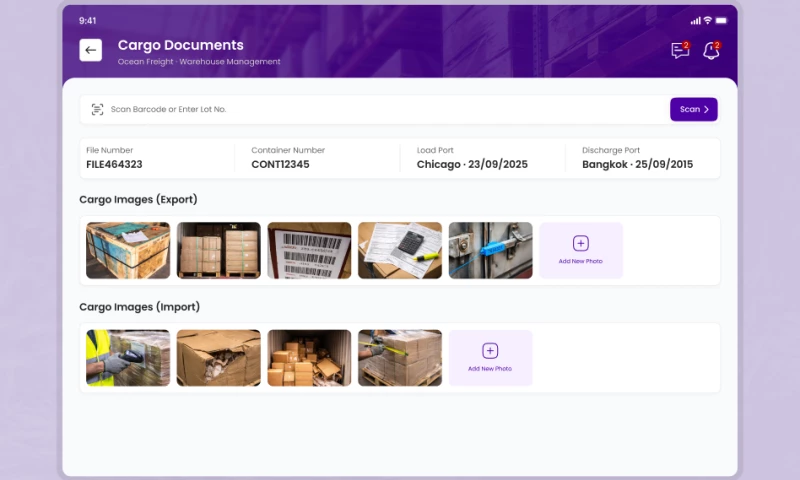Viewport: 800px width, 480px height.
Task: Open import photo of worker scanning pallet
Action: (x=128, y=358)
